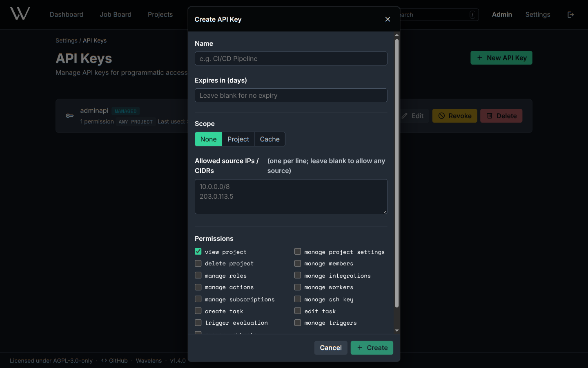The image size is (588, 368).
Task: Click the Expires in days field
Action: (x=291, y=95)
